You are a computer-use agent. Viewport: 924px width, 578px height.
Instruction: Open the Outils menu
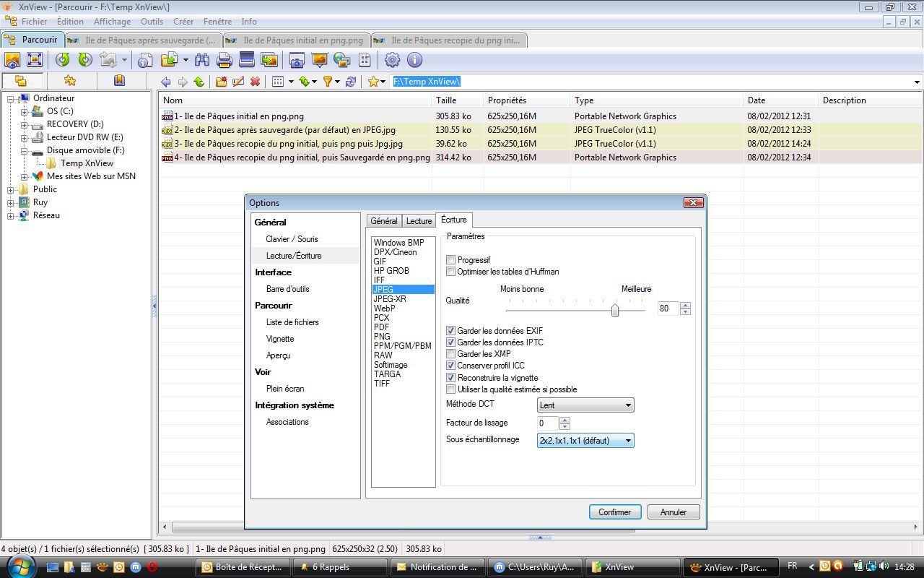[152, 22]
